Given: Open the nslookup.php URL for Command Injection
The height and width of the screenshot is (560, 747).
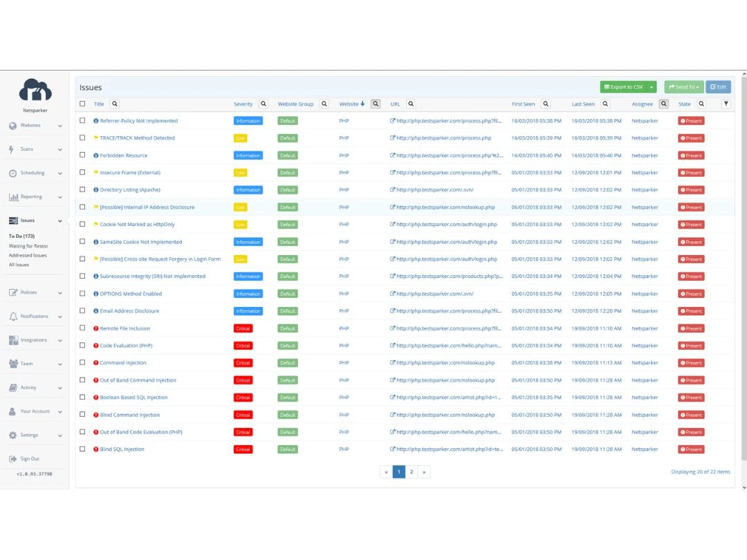Looking at the screenshot, I should (445, 363).
